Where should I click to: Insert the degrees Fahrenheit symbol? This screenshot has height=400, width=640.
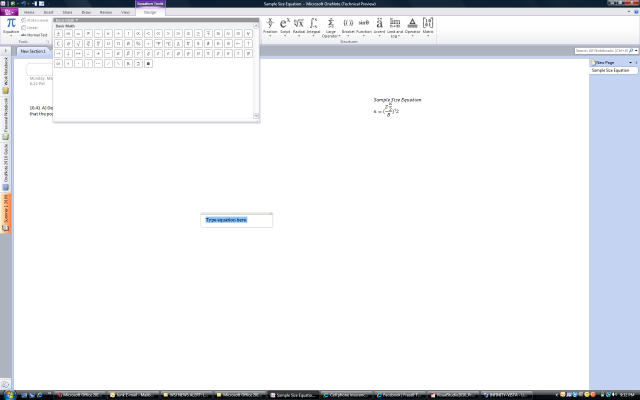tap(158, 43)
